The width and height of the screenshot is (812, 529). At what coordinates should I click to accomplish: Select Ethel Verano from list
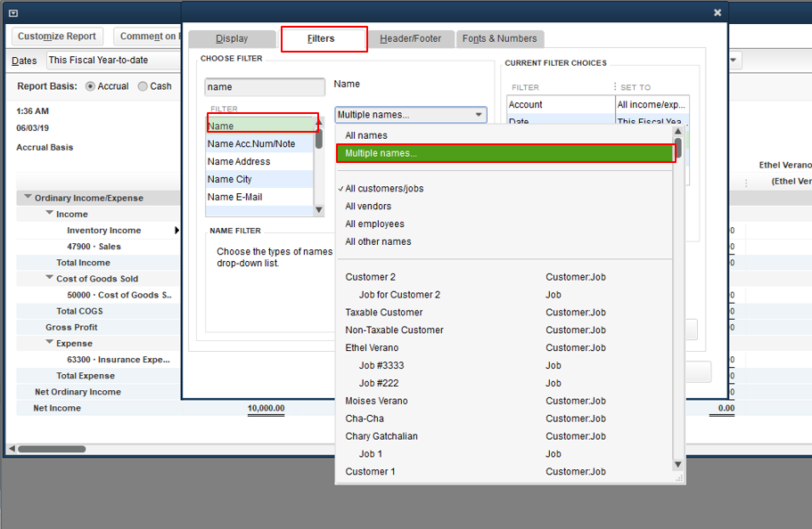(504, 348)
